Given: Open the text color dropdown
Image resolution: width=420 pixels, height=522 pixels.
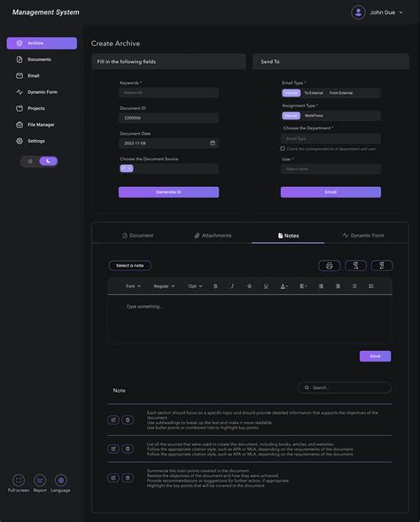Looking at the screenshot, I should [284, 286].
